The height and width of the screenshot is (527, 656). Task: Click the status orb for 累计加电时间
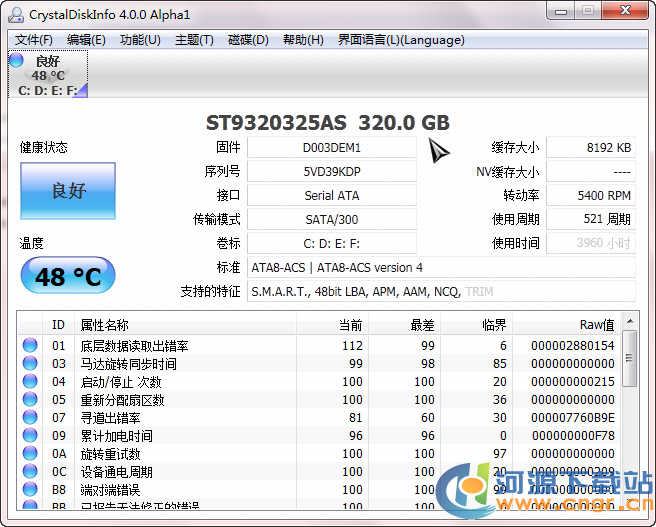point(30,436)
